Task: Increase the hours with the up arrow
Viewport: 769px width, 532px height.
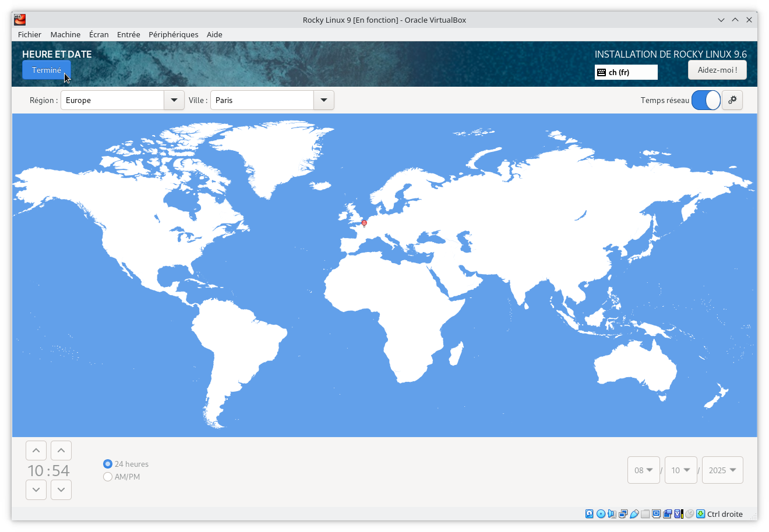Action: [36, 451]
